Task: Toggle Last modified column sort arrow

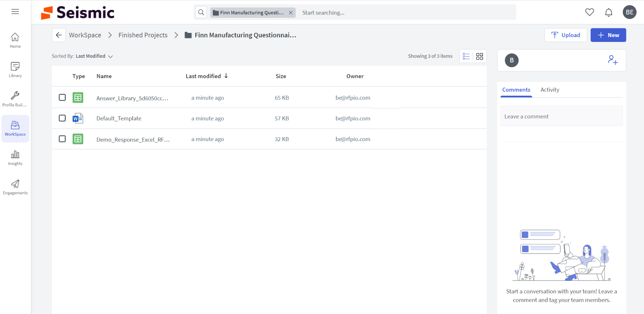Action: [226, 76]
